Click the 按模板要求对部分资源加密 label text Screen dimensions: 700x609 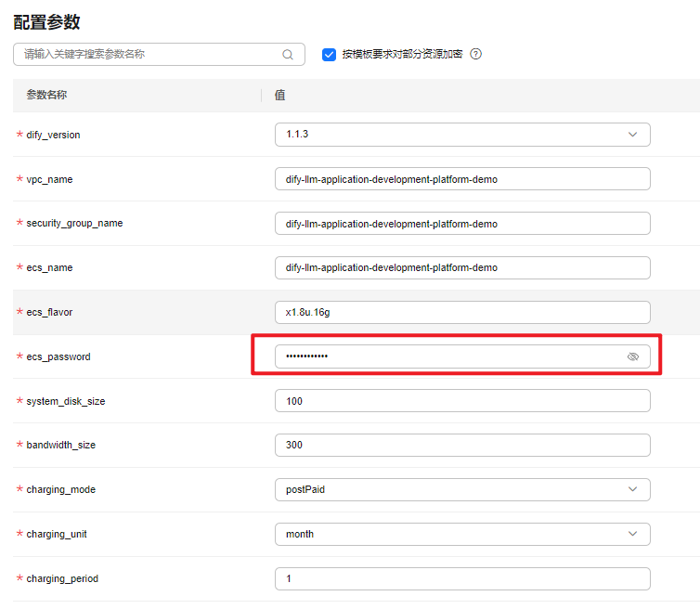coord(402,54)
